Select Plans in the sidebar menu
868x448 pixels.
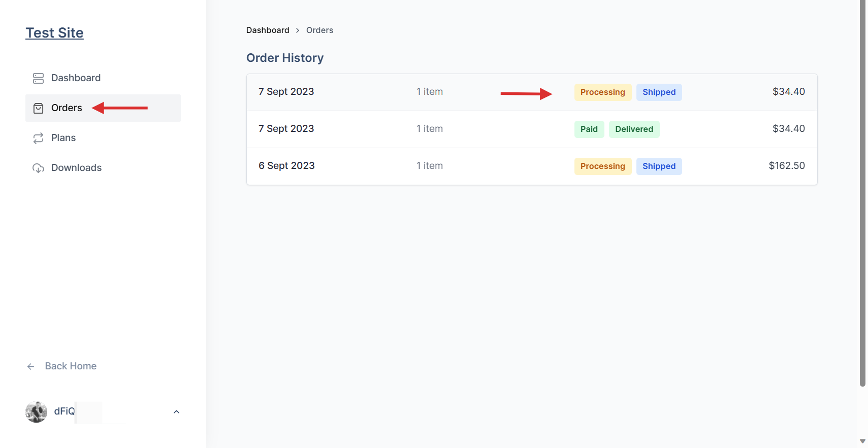point(63,138)
